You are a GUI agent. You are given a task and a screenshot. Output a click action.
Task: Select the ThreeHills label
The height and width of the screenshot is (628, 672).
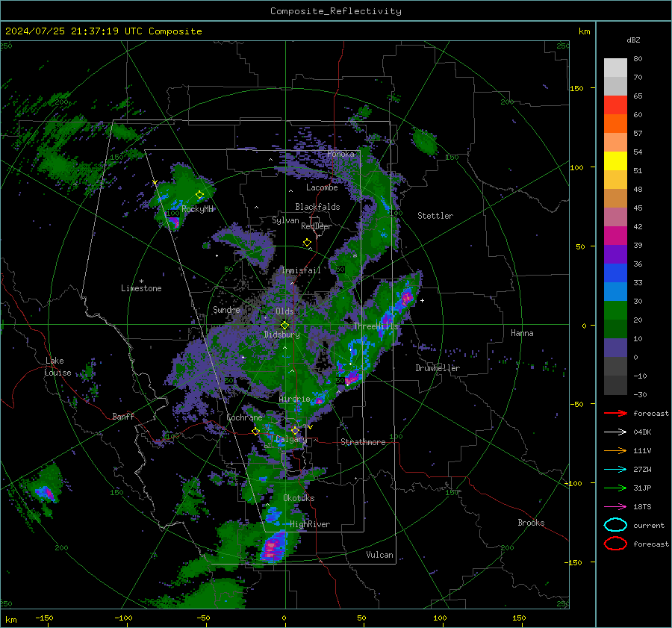[376, 326]
